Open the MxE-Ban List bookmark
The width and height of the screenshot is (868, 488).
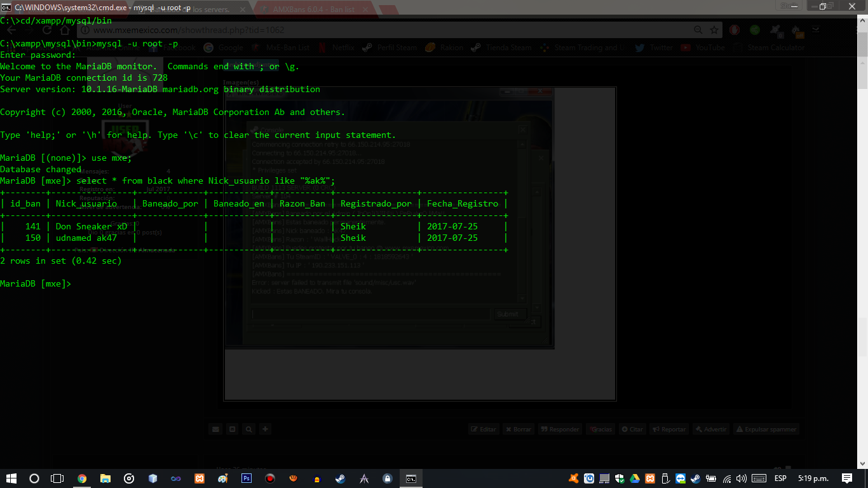tap(280, 48)
